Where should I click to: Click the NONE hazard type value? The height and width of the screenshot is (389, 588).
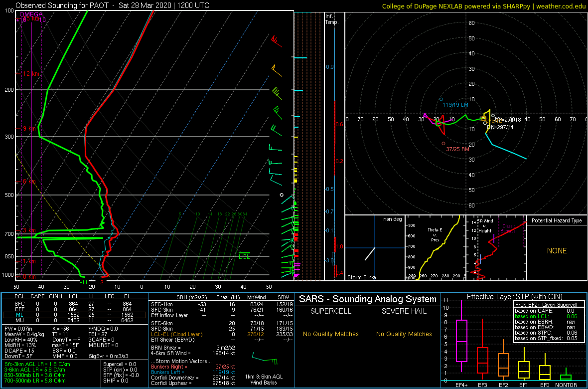[x=557, y=251]
